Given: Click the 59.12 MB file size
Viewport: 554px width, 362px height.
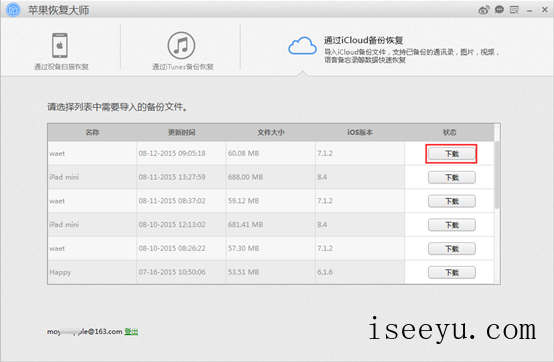Looking at the screenshot, I should click(x=243, y=201).
